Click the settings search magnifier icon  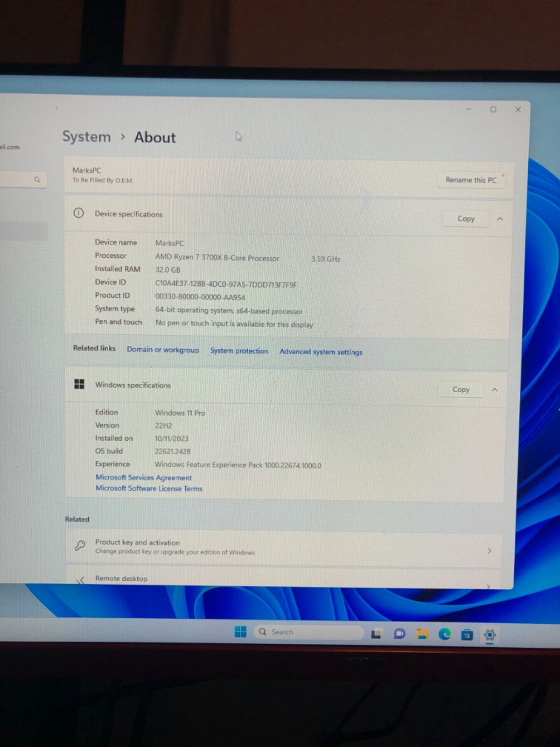[x=37, y=180]
